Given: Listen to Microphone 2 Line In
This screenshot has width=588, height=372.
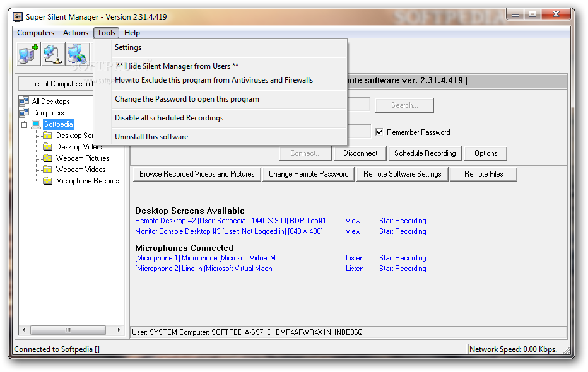Looking at the screenshot, I should (x=355, y=269).
